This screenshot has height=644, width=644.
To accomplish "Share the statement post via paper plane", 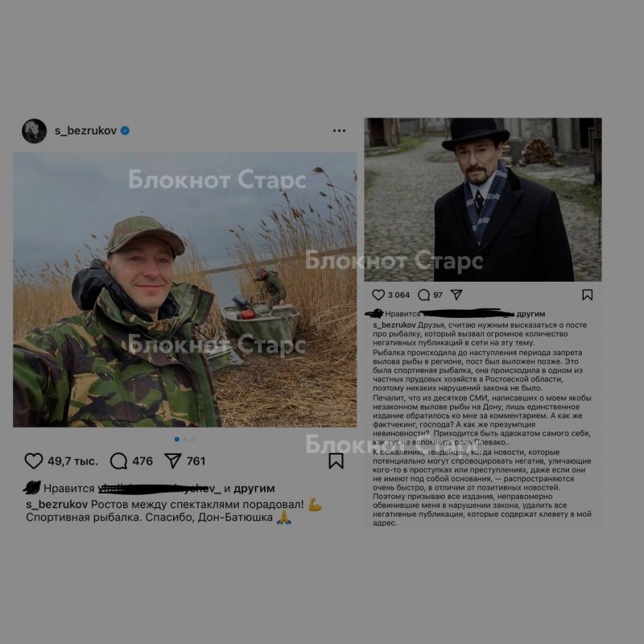I will (456, 295).
